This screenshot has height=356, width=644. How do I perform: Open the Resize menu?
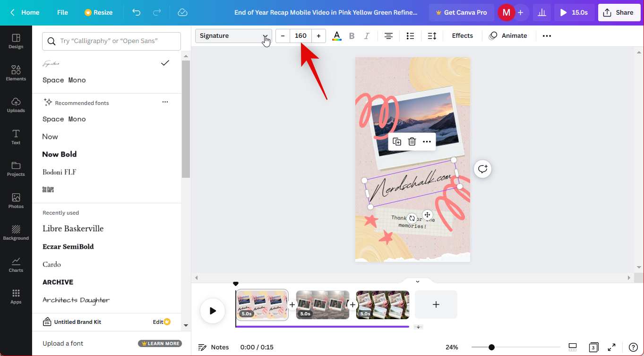[x=98, y=12]
